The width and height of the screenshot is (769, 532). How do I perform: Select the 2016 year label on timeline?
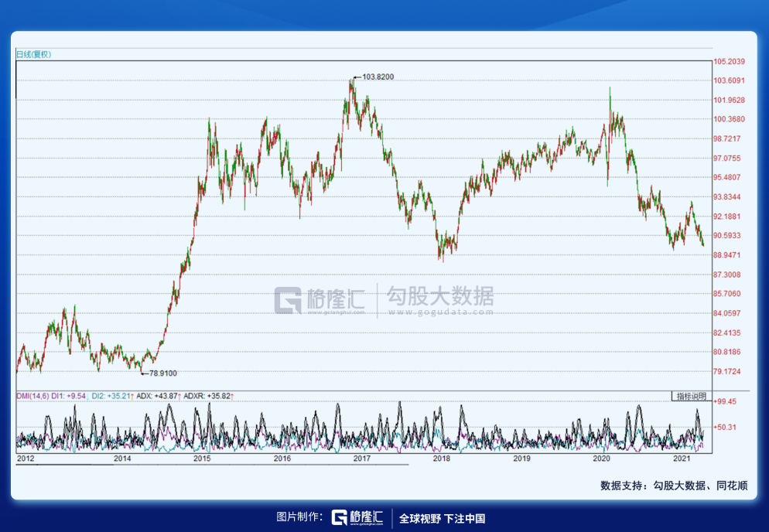[x=282, y=459]
